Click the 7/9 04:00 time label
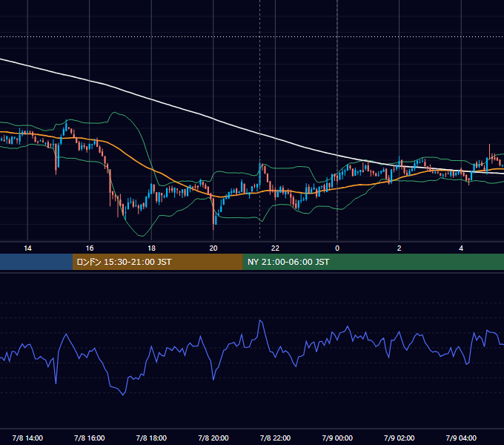This screenshot has height=445, width=504. click(461, 438)
